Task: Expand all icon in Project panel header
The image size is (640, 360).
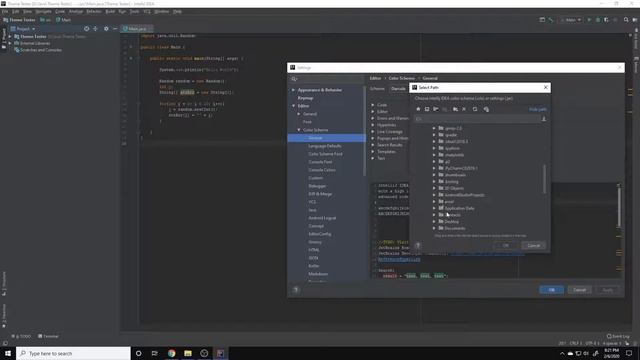Action: pyautogui.click(x=96, y=29)
